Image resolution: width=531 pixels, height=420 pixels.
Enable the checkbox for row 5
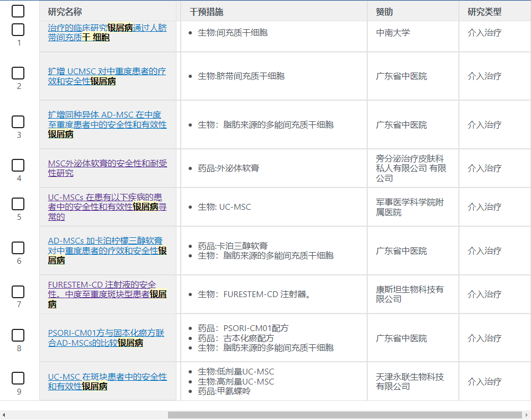[x=18, y=204]
